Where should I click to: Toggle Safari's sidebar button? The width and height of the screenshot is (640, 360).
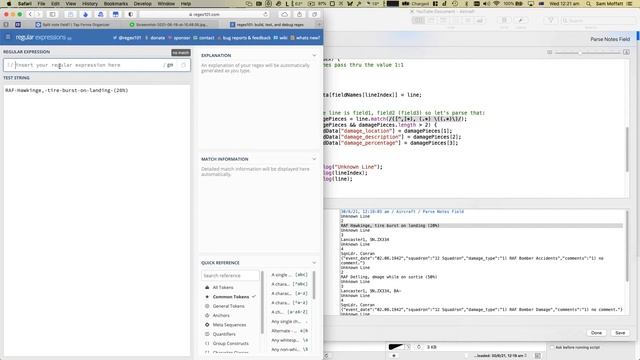click(53, 14)
